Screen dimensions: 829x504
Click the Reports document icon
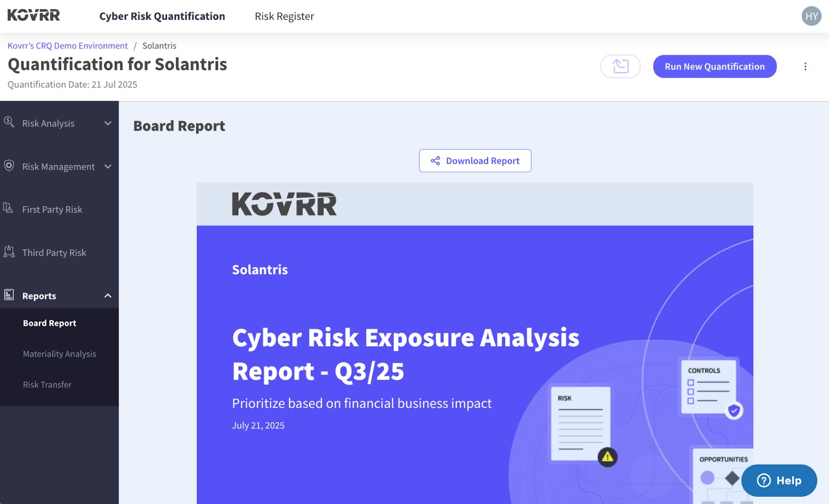click(x=9, y=295)
